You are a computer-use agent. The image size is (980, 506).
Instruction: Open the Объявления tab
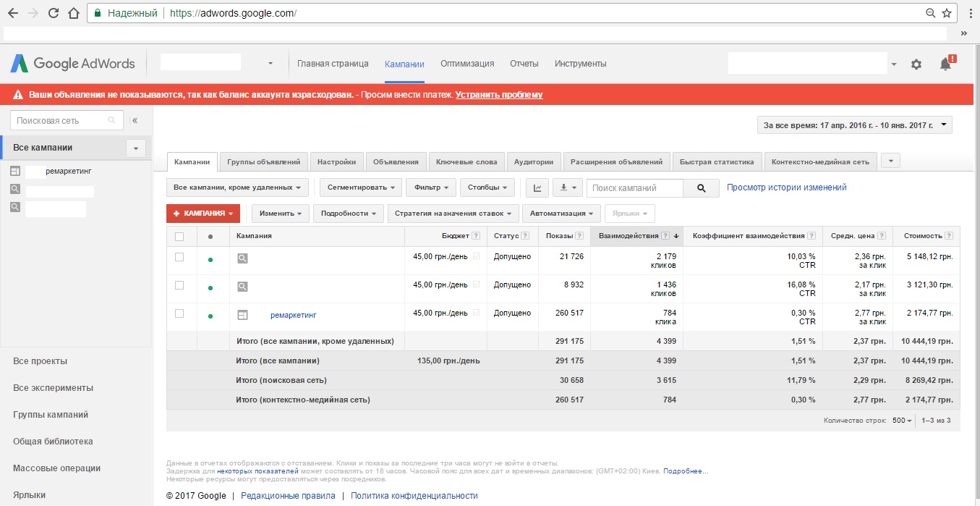(396, 162)
